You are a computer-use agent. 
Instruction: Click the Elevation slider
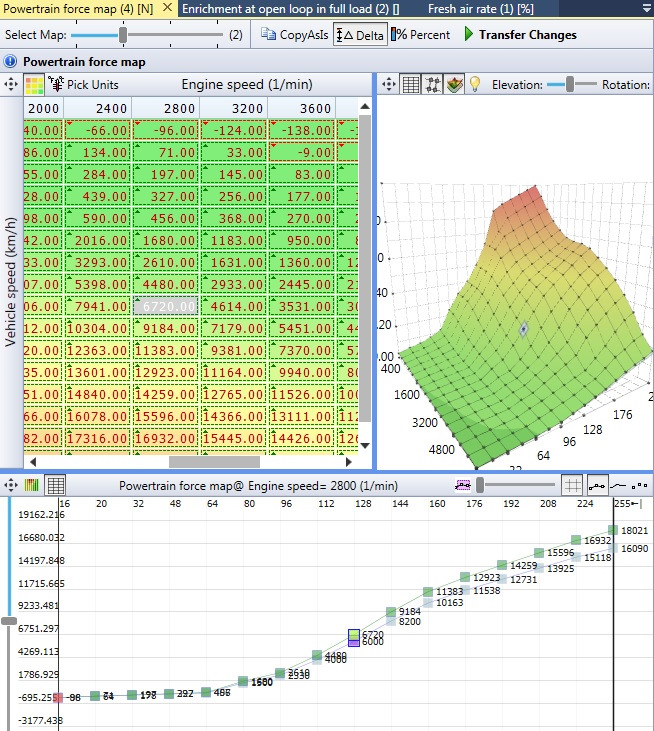click(571, 85)
